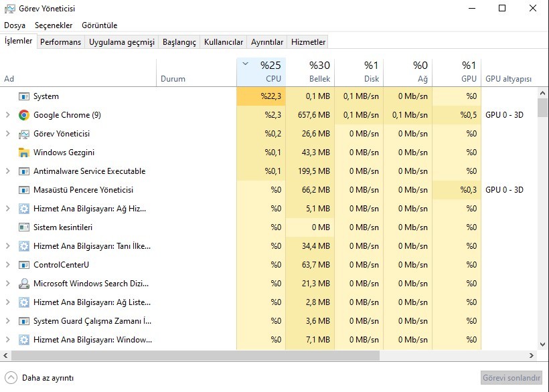The height and width of the screenshot is (392, 549).
Task: Expand Hizmet Ana Bilgisayarı: Ağ Hiz... row
Action: pos(8,209)
